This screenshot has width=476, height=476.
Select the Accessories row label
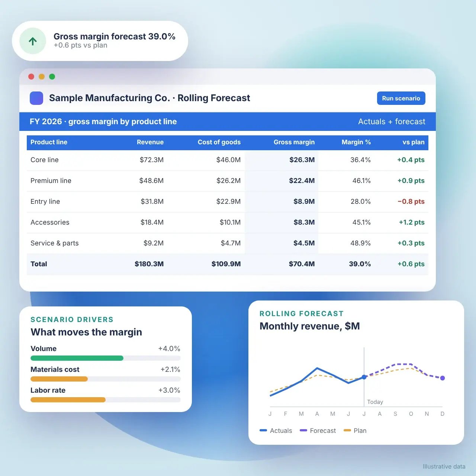(x=50, y=222)
